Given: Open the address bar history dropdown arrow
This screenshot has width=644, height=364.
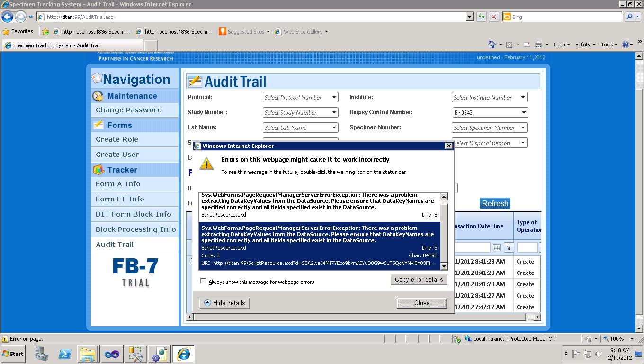Looking at the screenshot, I should point(470,17).
